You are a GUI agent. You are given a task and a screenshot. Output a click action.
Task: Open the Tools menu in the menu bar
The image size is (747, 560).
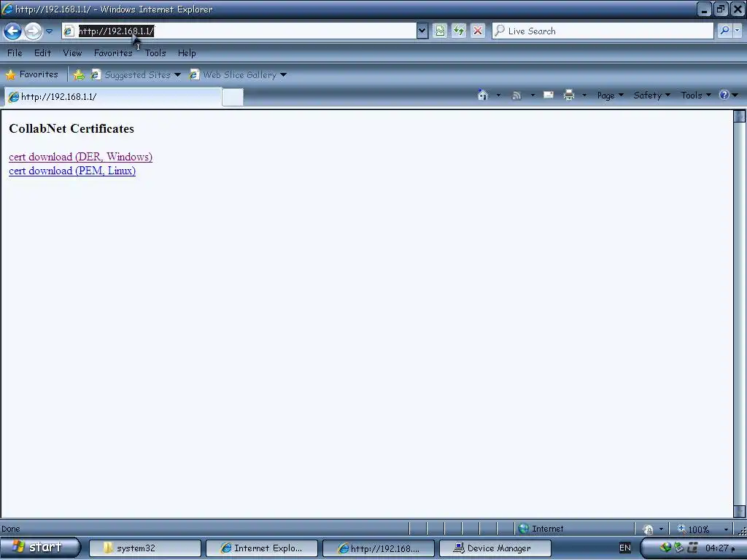coord(155,52)
